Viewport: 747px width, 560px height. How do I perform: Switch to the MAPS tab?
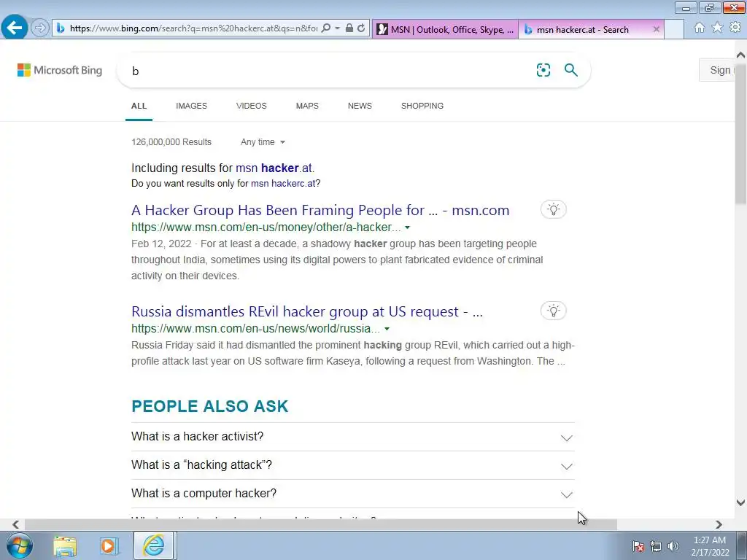click(307, 106)
